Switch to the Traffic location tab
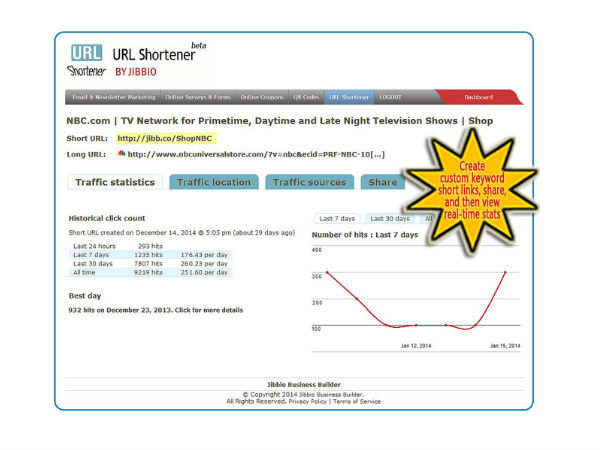 pos(213,182)
